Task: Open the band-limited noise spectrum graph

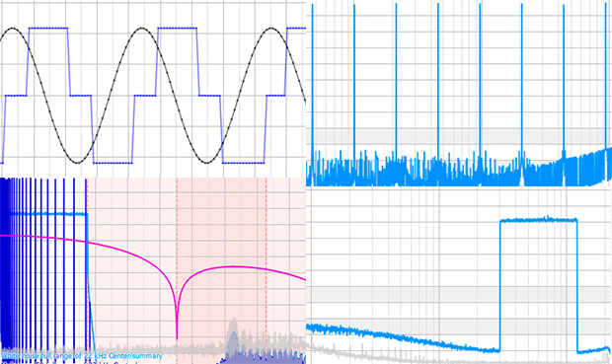Action: [x=459, y=275]
